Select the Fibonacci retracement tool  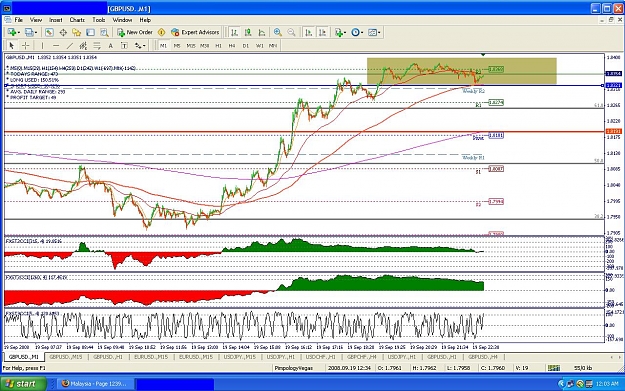(97, 45)
